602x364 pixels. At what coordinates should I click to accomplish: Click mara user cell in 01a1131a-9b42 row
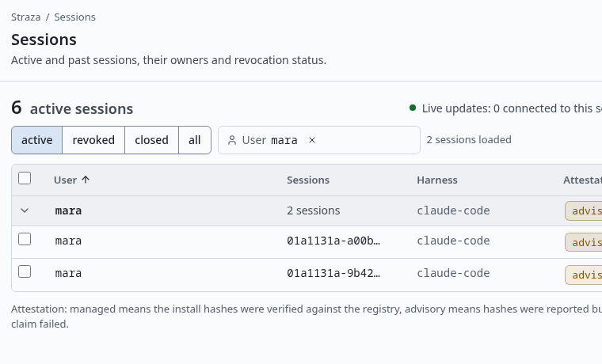click(x=68, y=273)
